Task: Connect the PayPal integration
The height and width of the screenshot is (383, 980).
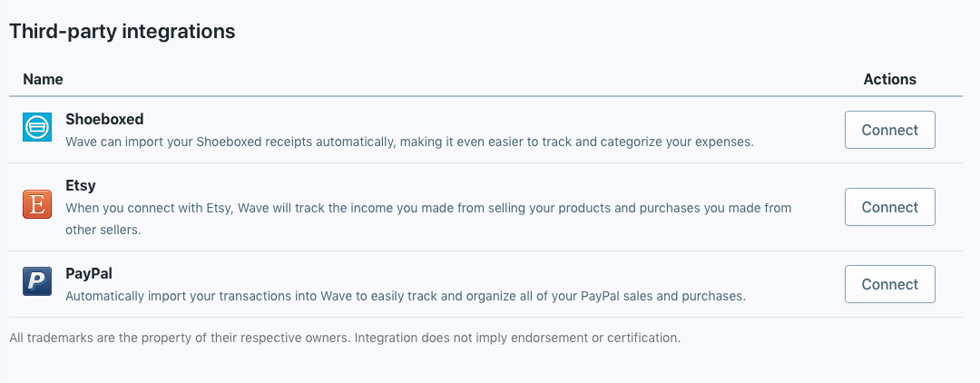Action: coord(890,284)
